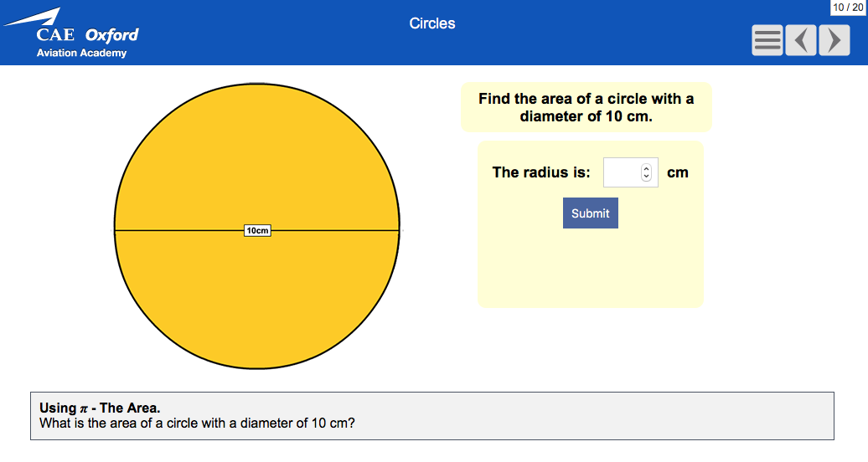Image resolution: width=868 pixels, height=462 pixels.
Task: Click the 10 / 20 page counter
Action: click(848, 8)
